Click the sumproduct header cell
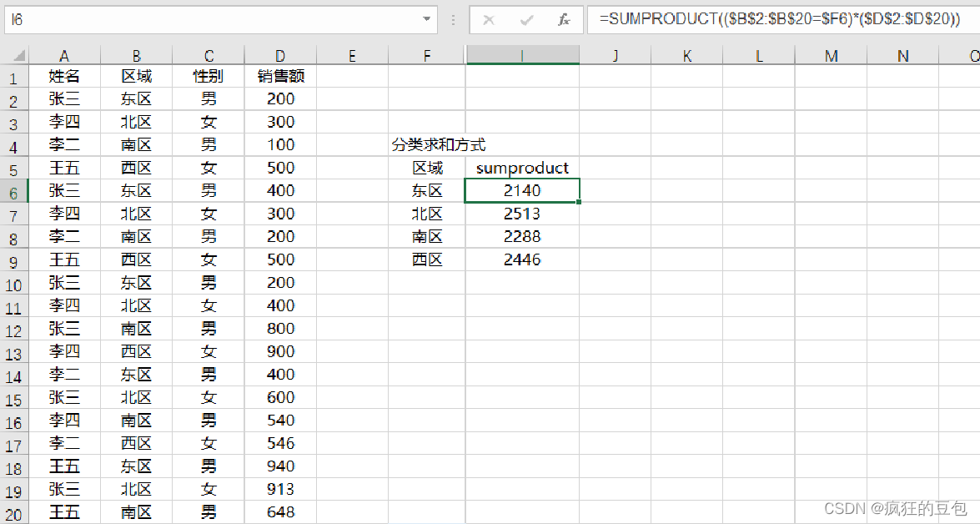 pos(522,168)
